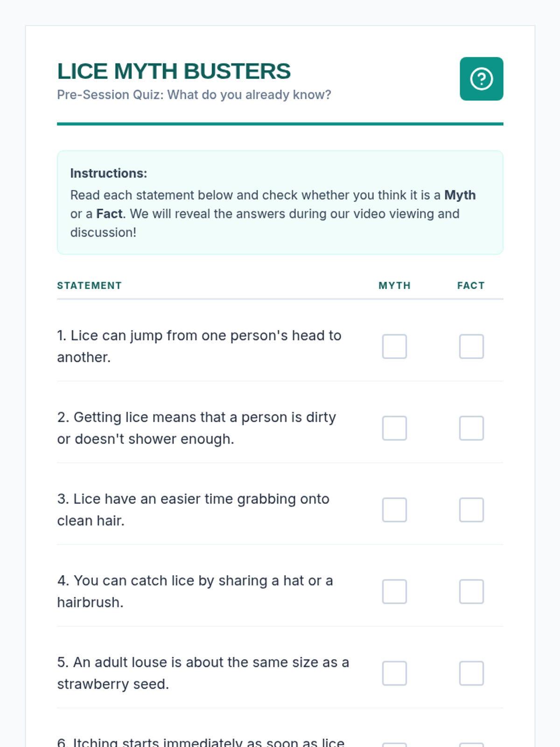The height and width of the screenshot is (747, 560).
Task: Tick Fact for sharing hat statement
Action: pyautogui.click(x=471, y=592)
